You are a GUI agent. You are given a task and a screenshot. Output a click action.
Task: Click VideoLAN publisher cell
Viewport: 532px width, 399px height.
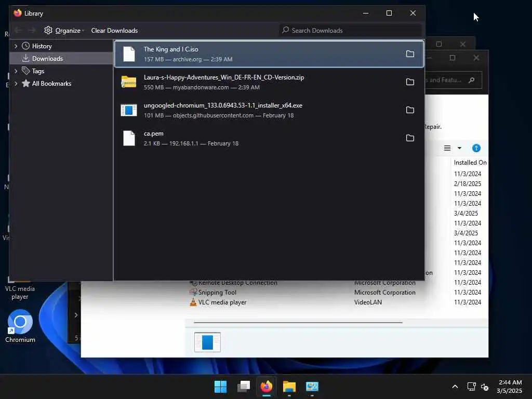point(368,302)
